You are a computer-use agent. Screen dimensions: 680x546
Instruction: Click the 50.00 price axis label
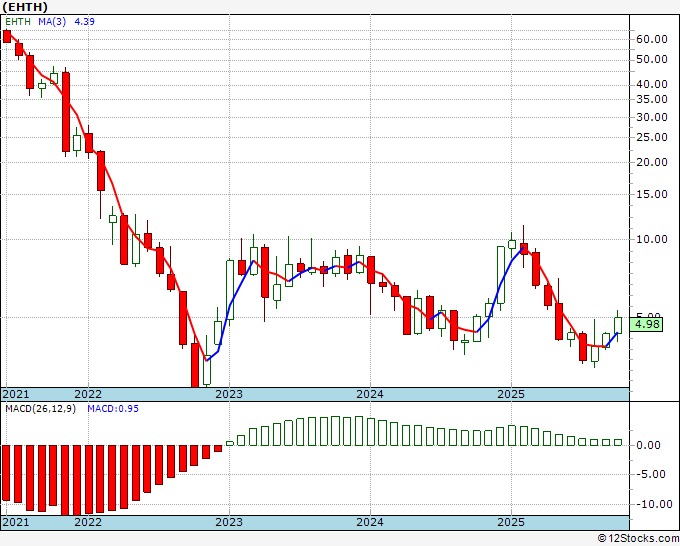click(x=652, y=59)
